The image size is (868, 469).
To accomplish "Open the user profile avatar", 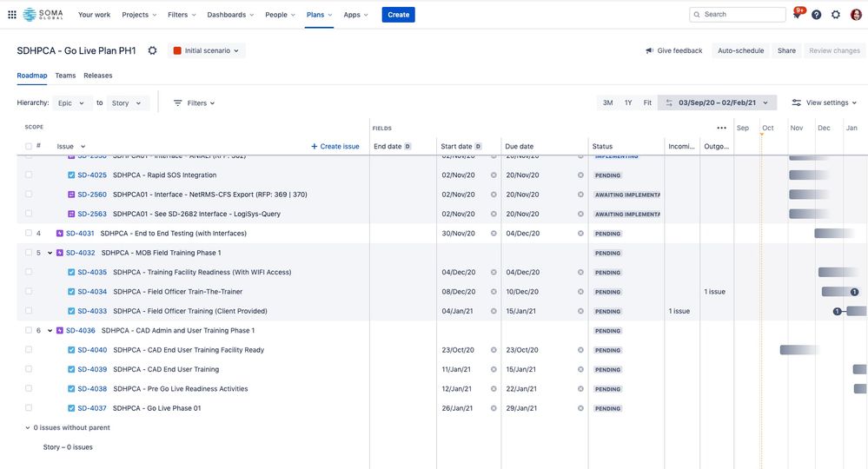I will pos(856,15).
